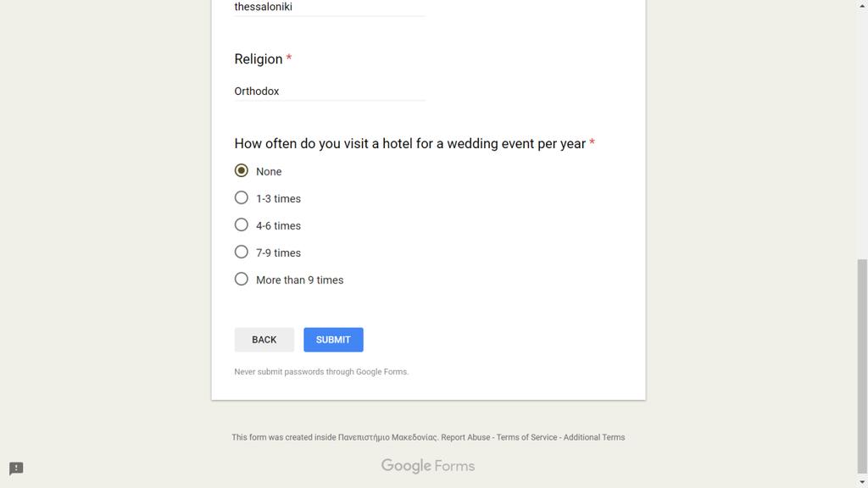The width and height of the screenshot is (868, 488).
Task: Click the '1-3 times' label text
Action: pos(278,198)
